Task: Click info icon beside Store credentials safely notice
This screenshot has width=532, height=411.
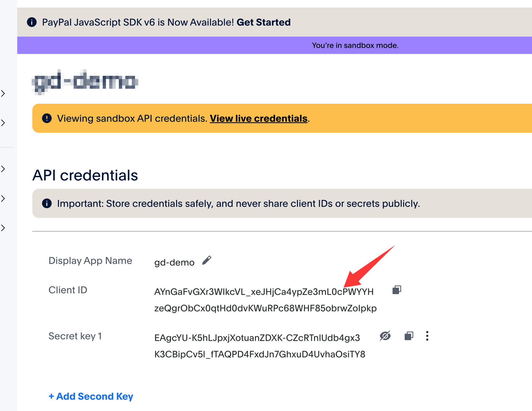Action: point(47,203)
